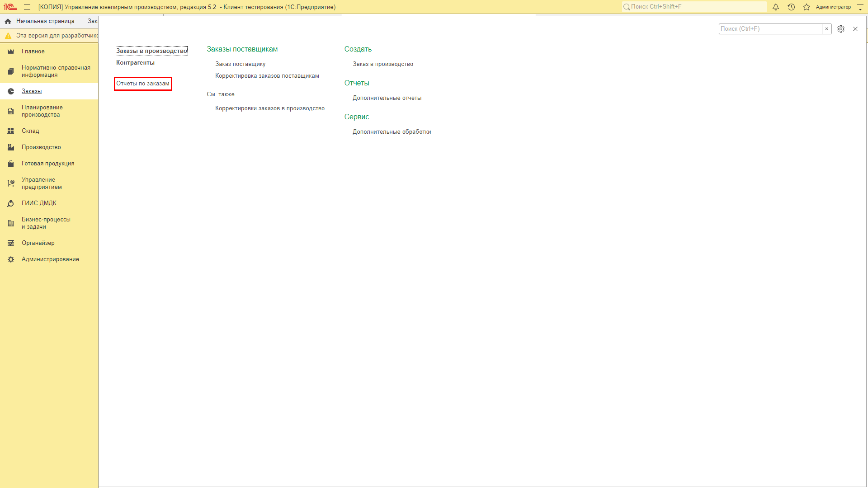Click the Планирование производства icon
This screenshot has width=868, height=488.
(x=11, y=111)
